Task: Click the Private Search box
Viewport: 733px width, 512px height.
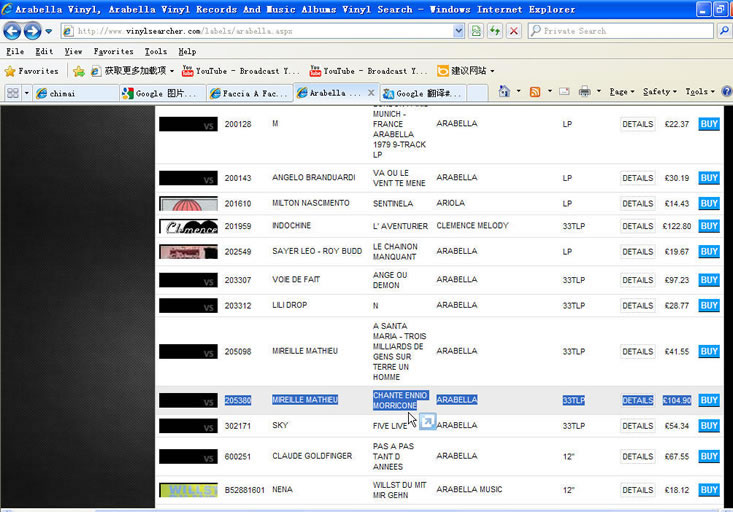Action: coord(621,31)
